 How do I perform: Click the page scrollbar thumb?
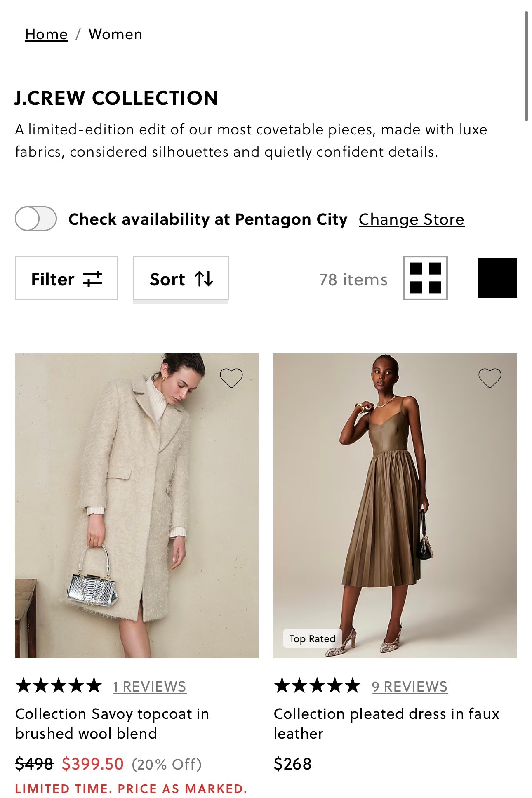526,66
